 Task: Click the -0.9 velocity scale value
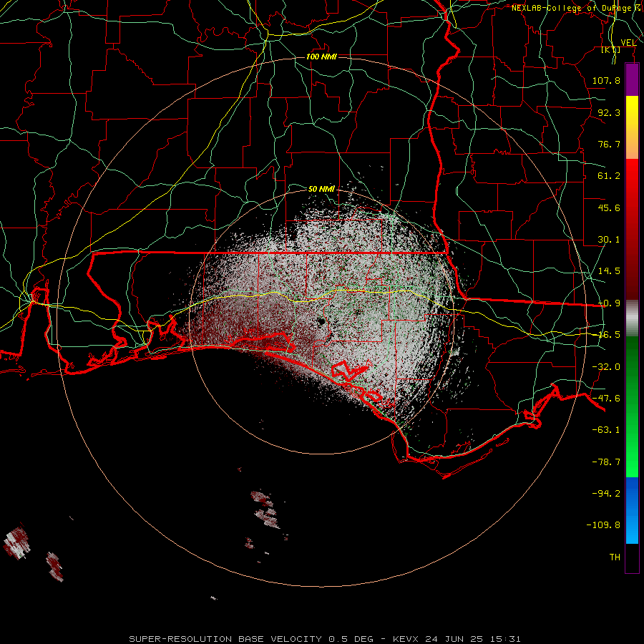pos(609,303)
